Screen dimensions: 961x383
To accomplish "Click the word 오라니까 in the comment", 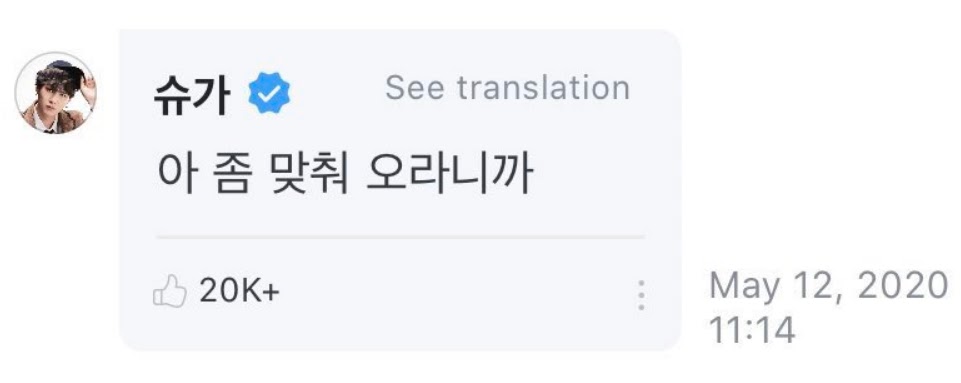I will (x=450, y=175).
